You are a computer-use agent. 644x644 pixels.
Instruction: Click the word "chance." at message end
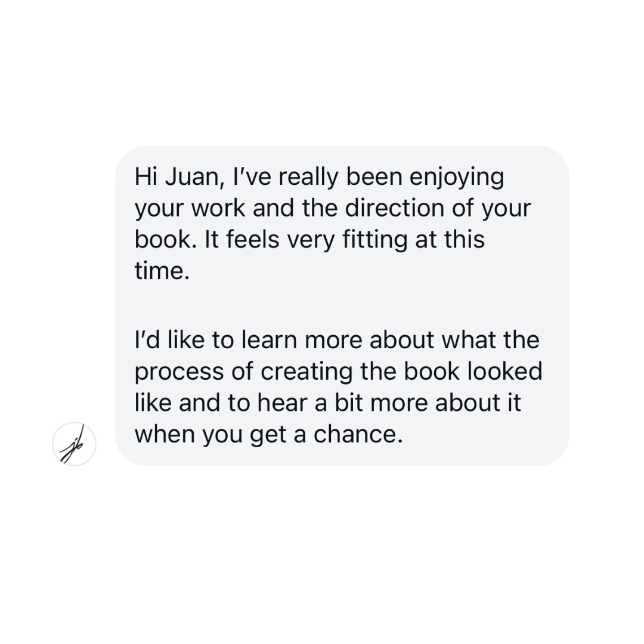click(358, 435)
